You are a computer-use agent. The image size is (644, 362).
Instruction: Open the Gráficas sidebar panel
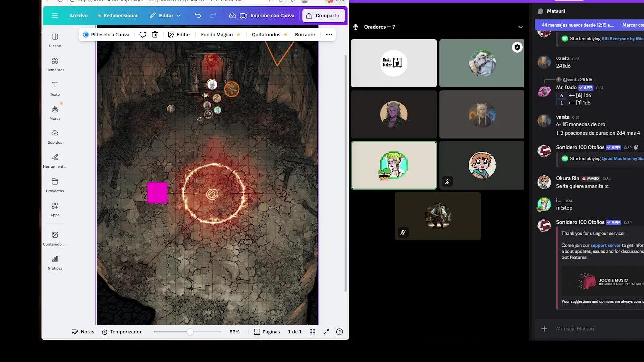[x=55, y=263]
